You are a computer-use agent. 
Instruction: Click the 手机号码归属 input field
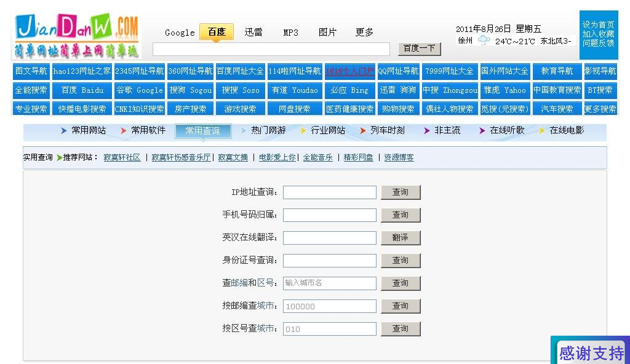(330, 215)
